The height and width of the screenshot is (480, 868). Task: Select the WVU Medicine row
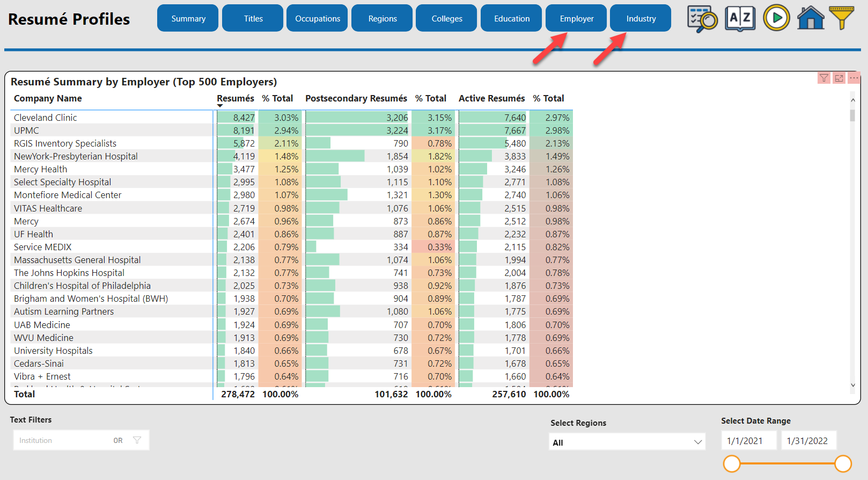[x=292, y=338]
